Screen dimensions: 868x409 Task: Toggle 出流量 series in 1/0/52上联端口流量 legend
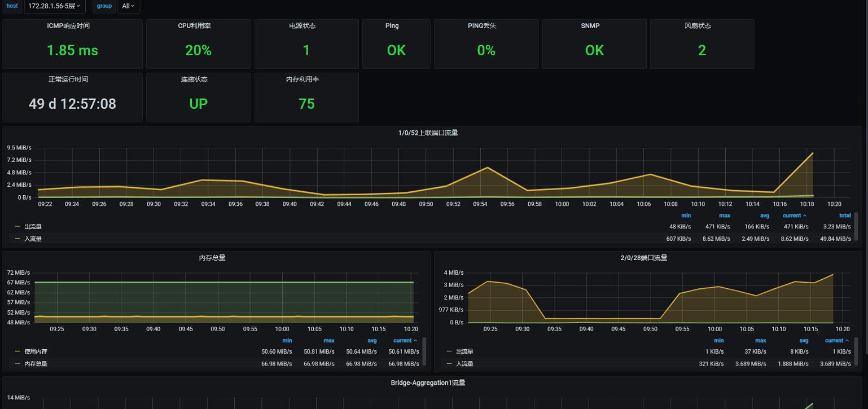pyautogui.click(x=33, y=227)
